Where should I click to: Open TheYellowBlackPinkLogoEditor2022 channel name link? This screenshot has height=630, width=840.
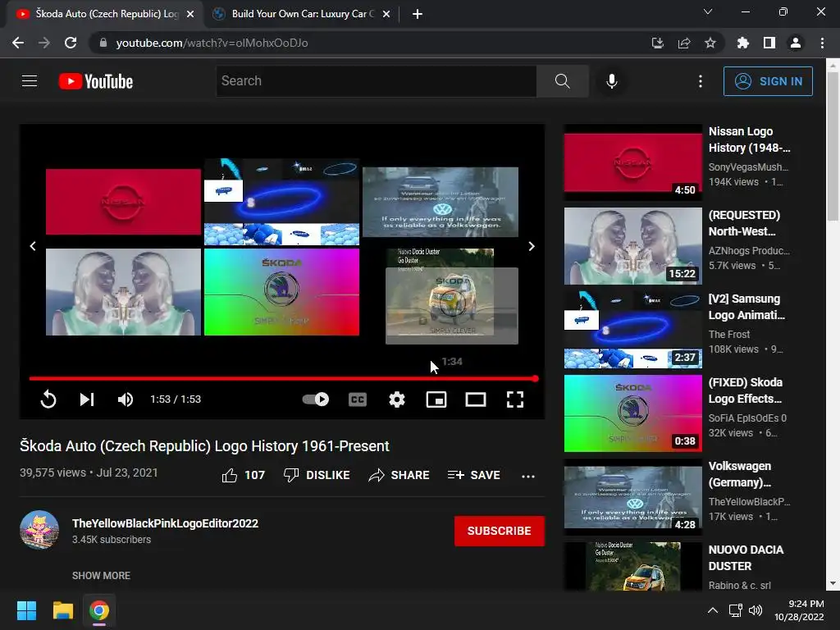tap(165, 523)
